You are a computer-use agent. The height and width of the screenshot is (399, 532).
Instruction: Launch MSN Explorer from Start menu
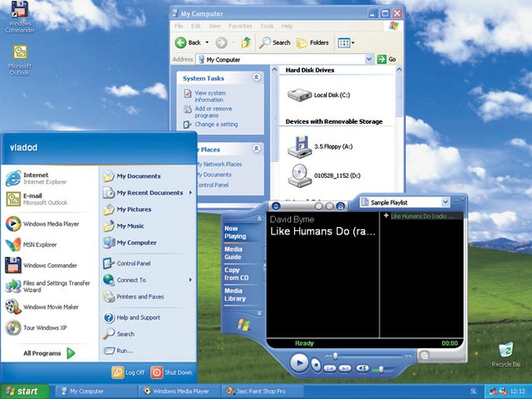[x=32, y=244]
